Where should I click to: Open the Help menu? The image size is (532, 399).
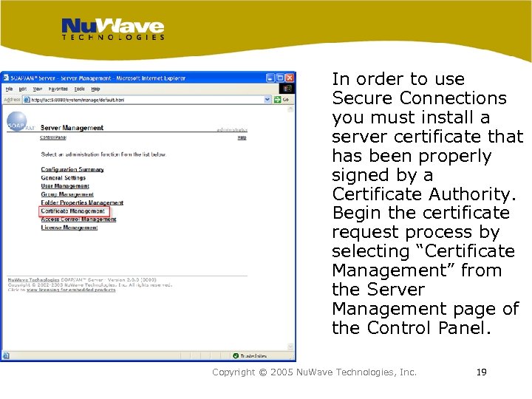point(95,89)
